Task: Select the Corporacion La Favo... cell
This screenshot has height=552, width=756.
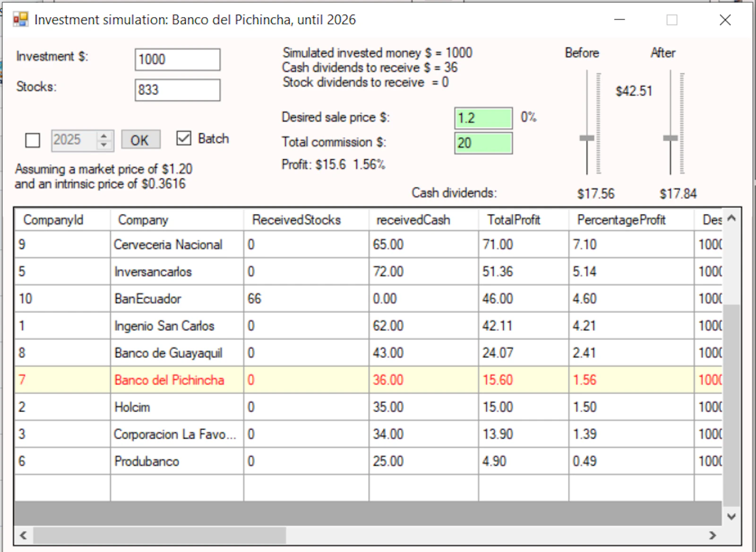Action: (177, 434)
